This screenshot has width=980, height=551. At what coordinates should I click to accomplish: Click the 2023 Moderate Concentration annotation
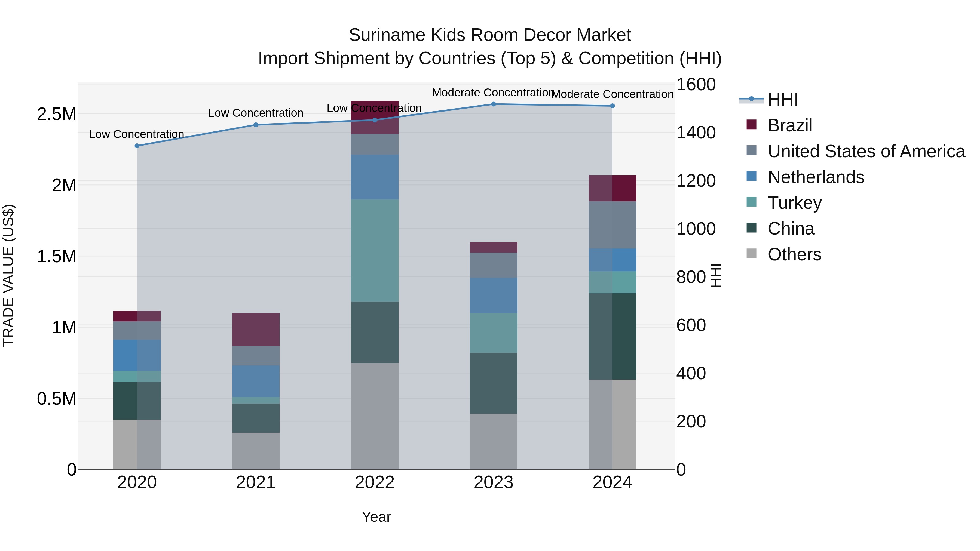pyautogui.click(x=494, y=93)
